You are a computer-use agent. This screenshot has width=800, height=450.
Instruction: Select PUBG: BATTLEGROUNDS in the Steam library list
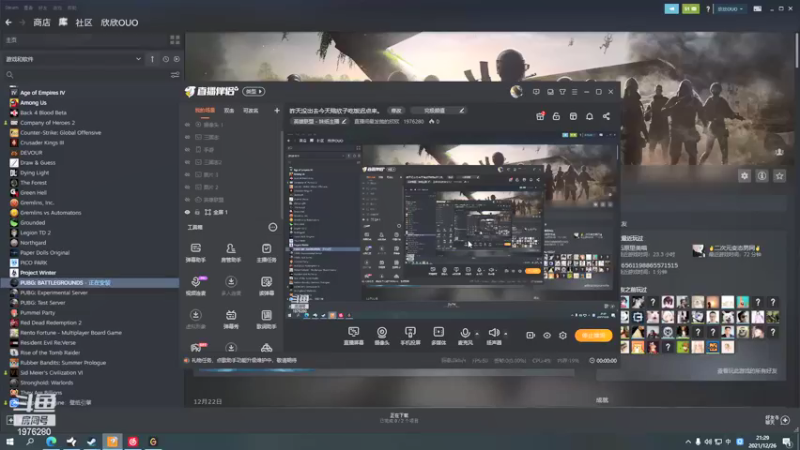point(90,283)
